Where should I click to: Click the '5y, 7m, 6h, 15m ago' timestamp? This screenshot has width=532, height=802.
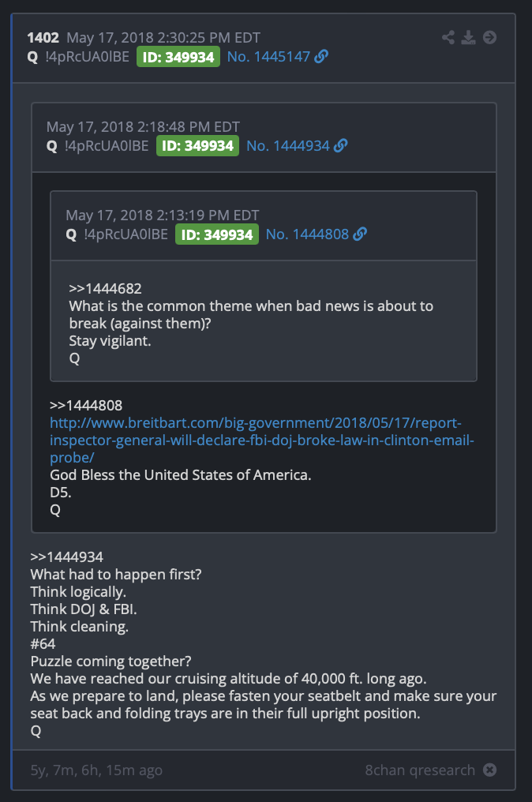coord(96,770)
